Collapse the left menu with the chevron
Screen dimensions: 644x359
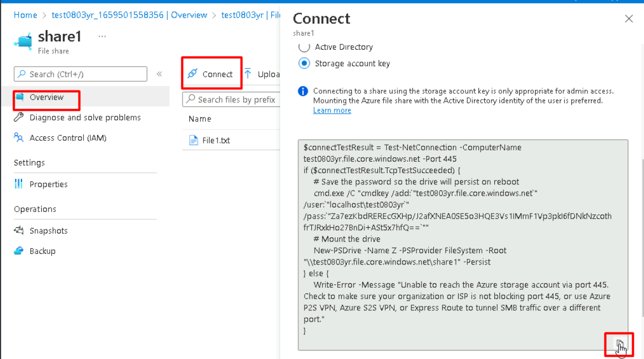(159, 74)
